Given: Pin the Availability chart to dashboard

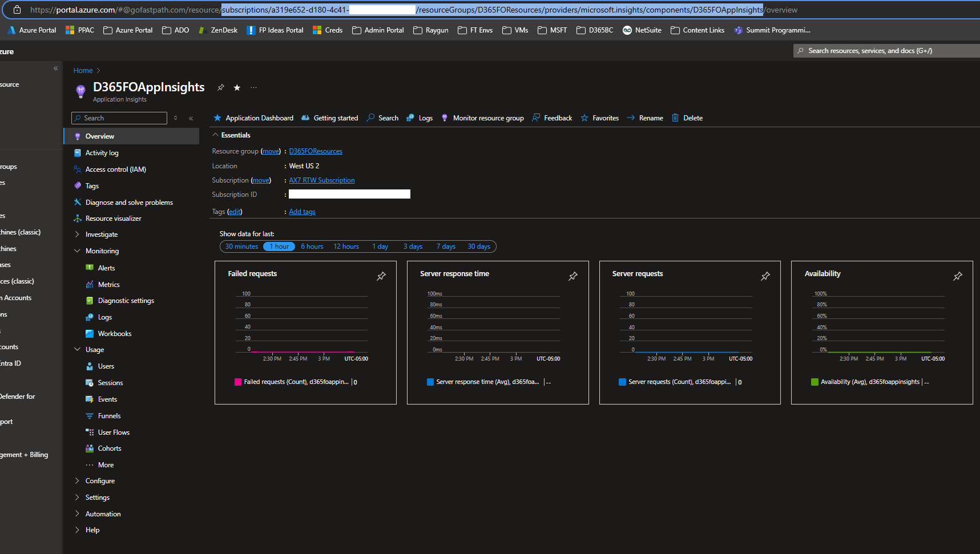Looking at the screenshot, I should [958, 276].
